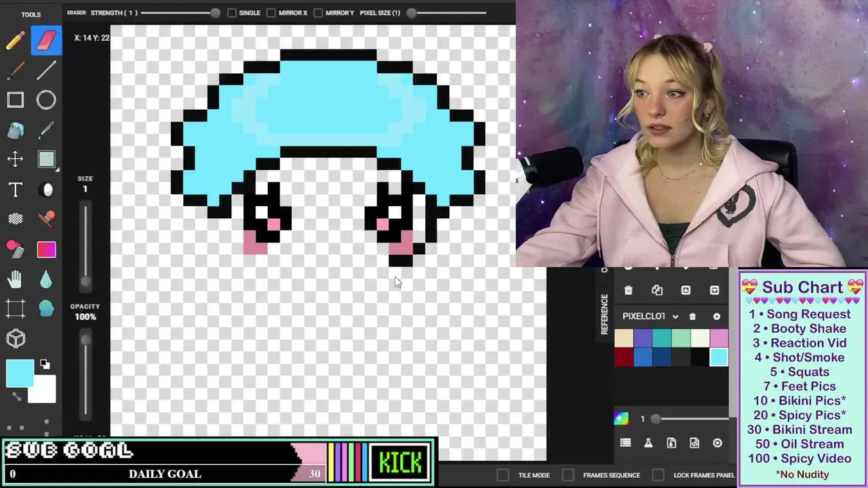Screen dimensions: 868x488
Task: Select the Gradient tool
Action: [x=46, y=249]
